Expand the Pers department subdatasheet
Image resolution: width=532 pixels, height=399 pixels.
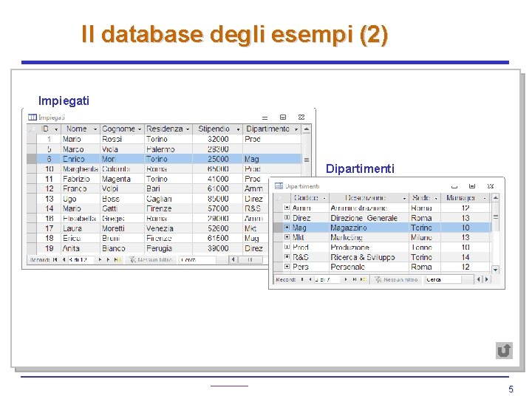pyautogui.click(x=287, y=266)
